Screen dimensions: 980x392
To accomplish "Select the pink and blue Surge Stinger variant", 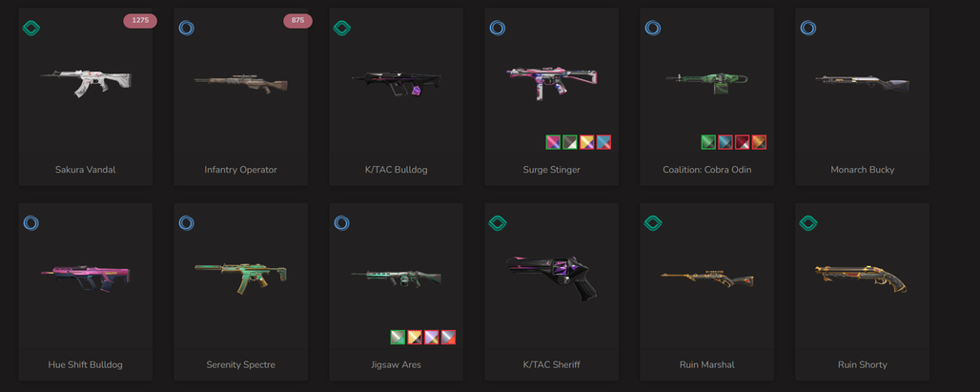I will pyautogui.click(x=553, y=142).
